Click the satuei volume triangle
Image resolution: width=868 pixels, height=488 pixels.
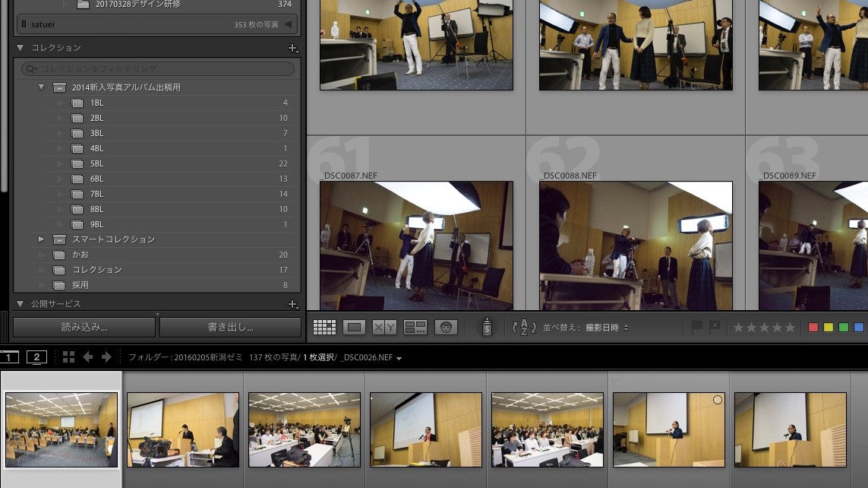tap(288, 24)
